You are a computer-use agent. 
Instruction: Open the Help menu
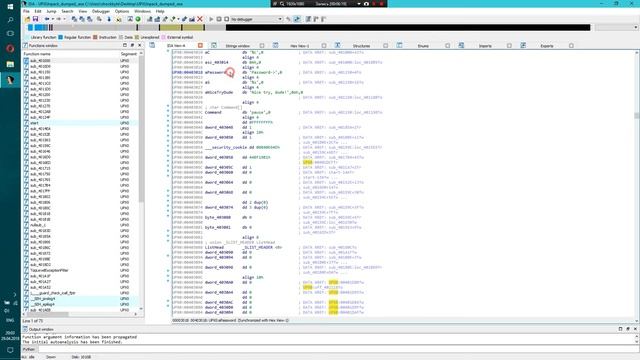160,11
